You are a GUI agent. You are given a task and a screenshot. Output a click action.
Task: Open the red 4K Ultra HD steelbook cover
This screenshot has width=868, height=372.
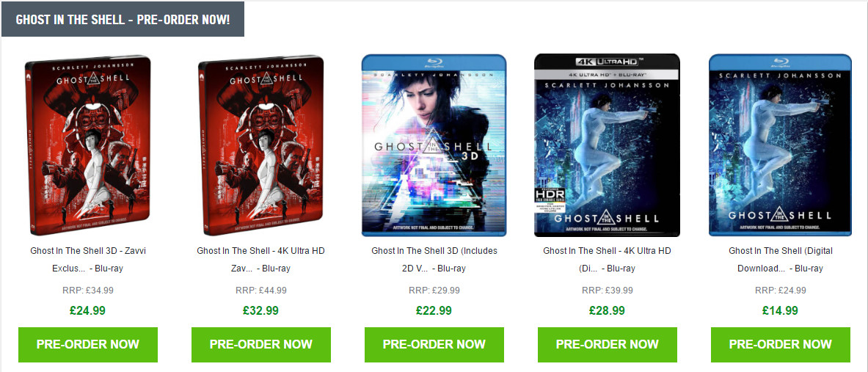[x=260, y=145]
